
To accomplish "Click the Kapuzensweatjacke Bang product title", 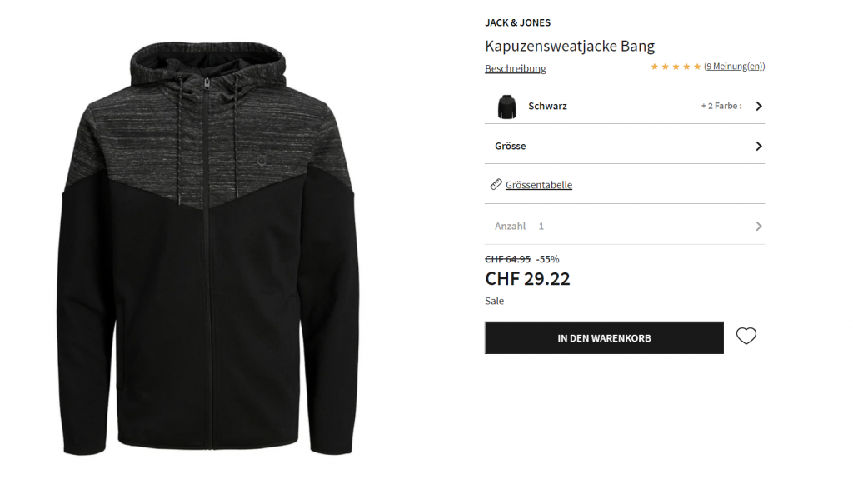I will click(570, 47).
